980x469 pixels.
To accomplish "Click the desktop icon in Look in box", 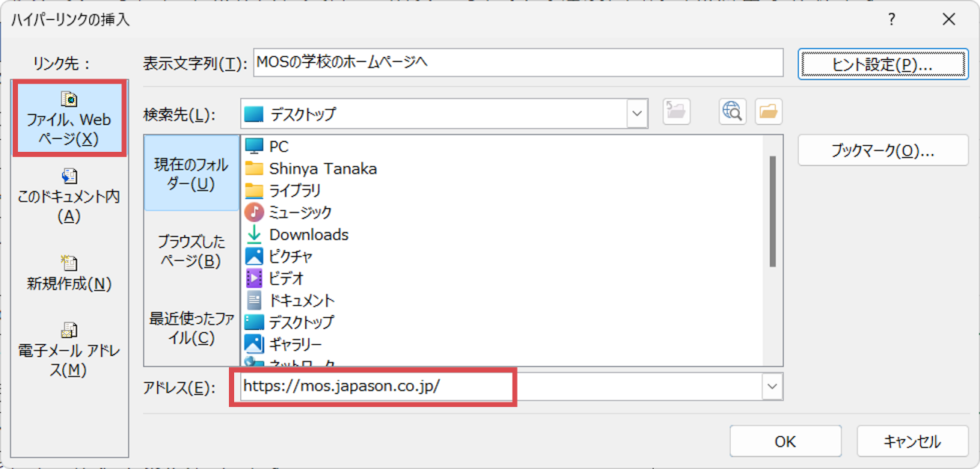I will 254,114.
